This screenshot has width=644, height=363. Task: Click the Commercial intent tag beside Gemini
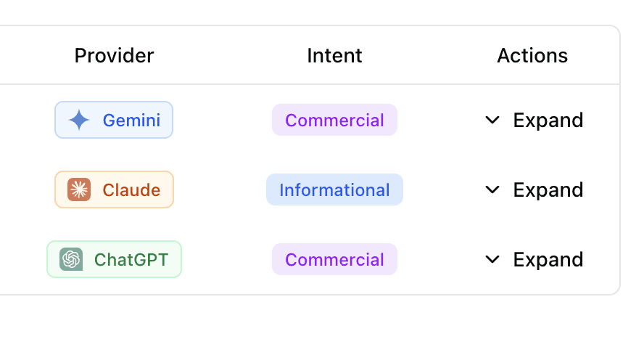[x=334, y=120]
